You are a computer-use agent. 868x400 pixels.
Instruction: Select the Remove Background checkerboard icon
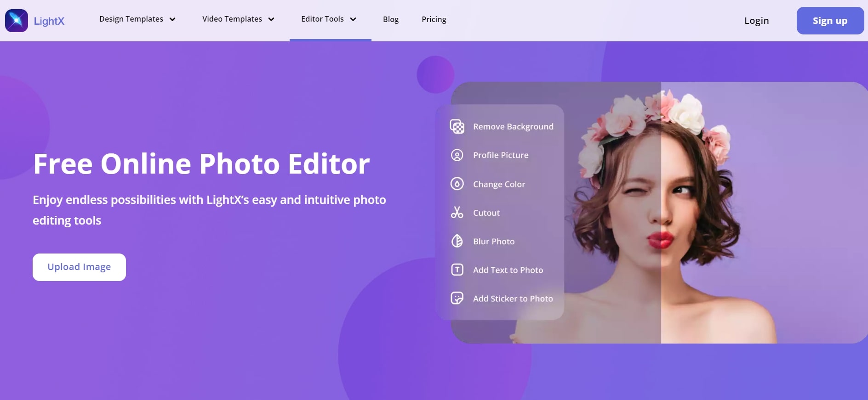pyautogui.click(x=457, y=126)
